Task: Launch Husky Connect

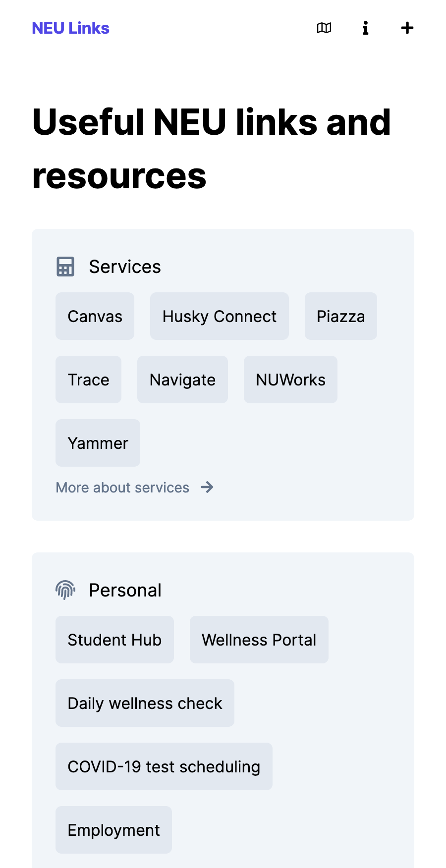Action: tap(220, 316)
